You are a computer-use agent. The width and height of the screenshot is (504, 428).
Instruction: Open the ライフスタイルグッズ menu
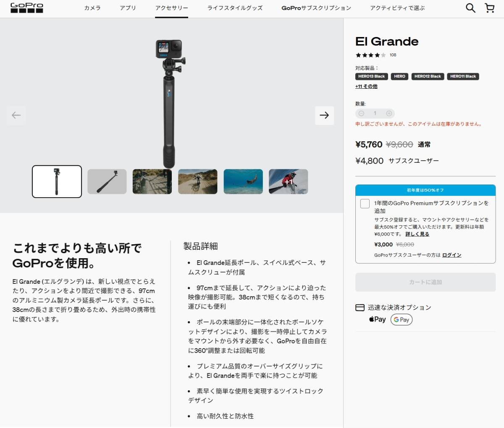pos(235,8)
